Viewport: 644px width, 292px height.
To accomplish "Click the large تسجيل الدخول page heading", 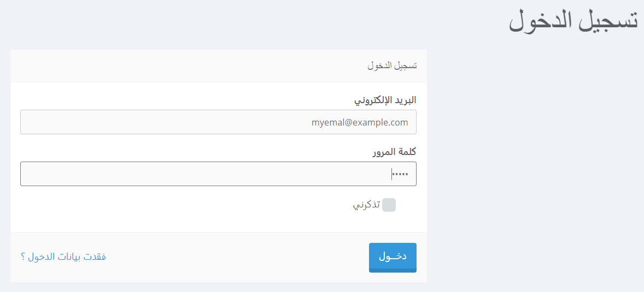I will tap(573, 21).
